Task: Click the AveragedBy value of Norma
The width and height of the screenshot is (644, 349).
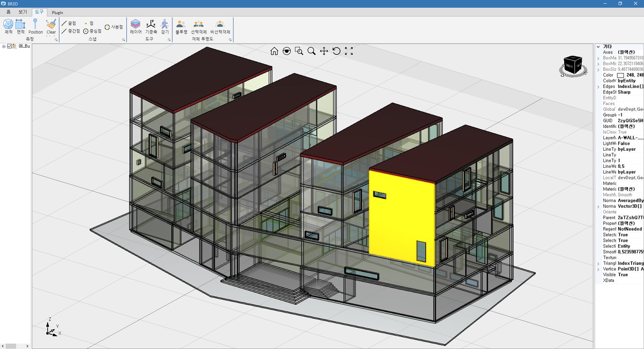Action: pos(630,201)
